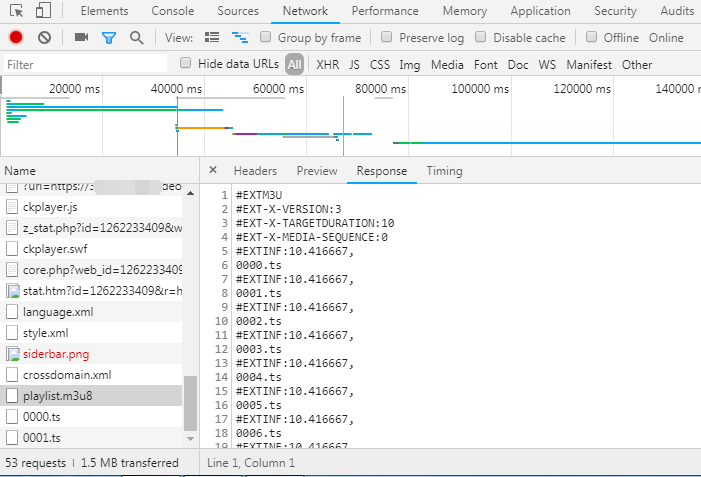701x477 pixels.
Task: Filter requests by JS
Action: 354,65
